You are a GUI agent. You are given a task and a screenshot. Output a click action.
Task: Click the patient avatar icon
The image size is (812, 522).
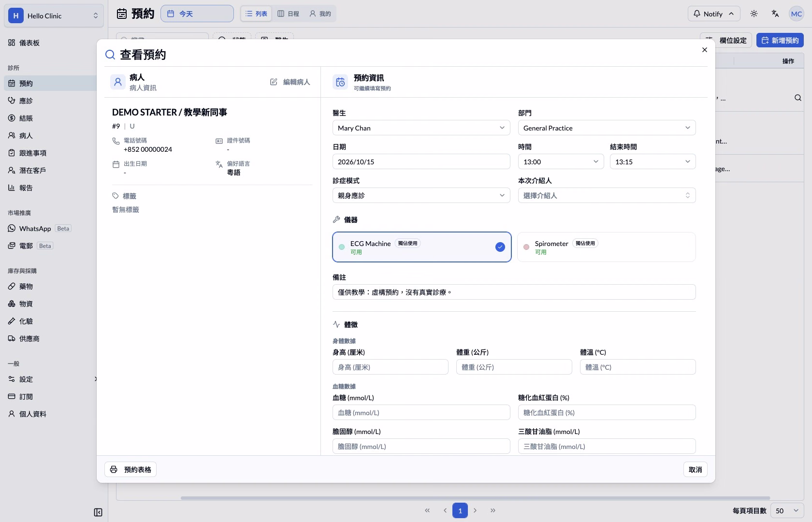pos(118,82)
